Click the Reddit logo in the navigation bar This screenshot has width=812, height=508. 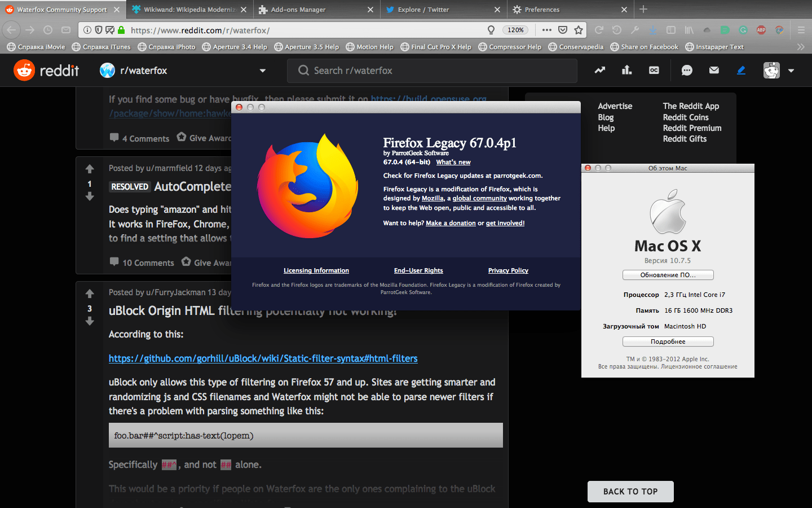click(x=46, y=70)
